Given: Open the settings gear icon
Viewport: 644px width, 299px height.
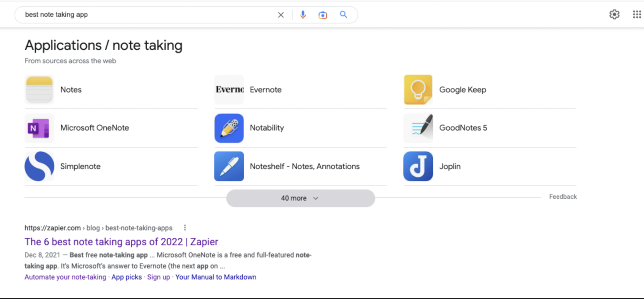Looking at the screenshot, I should point(615,15).
